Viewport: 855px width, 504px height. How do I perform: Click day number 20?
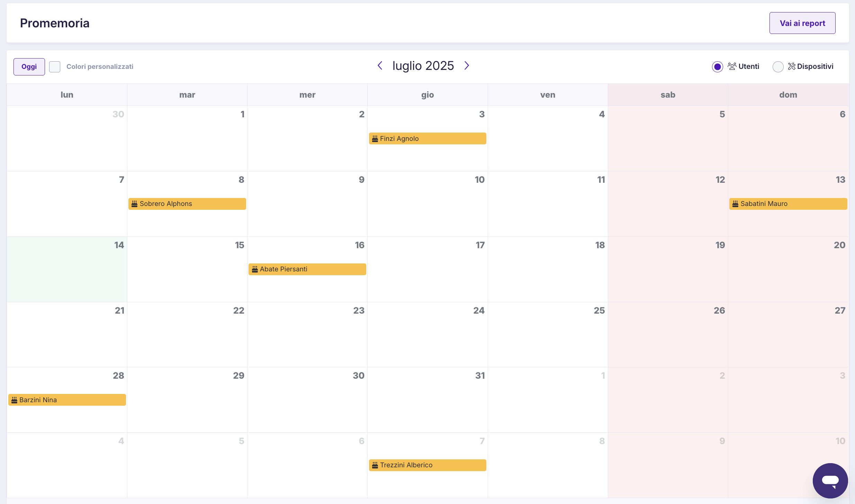pyautogui.click(x=839, y=245)
